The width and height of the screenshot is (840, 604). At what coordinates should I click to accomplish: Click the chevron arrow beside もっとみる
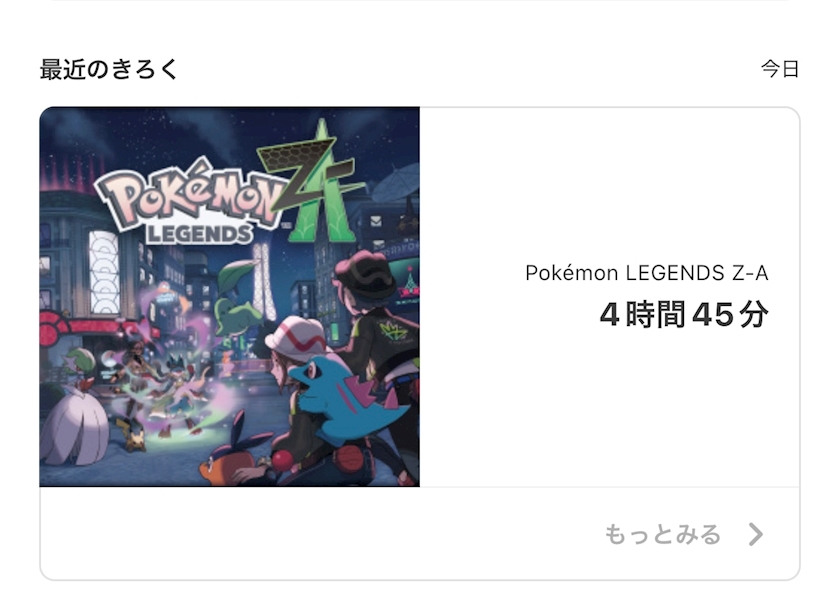[x=756, y=534]
